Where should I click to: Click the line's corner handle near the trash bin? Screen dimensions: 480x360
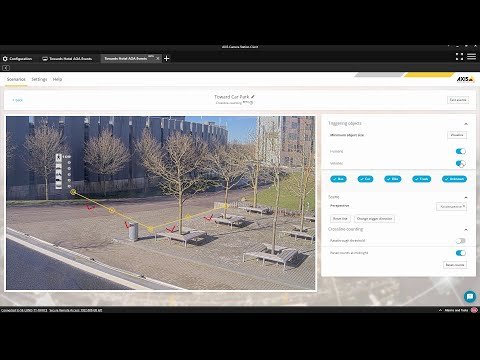click(150, 229)
